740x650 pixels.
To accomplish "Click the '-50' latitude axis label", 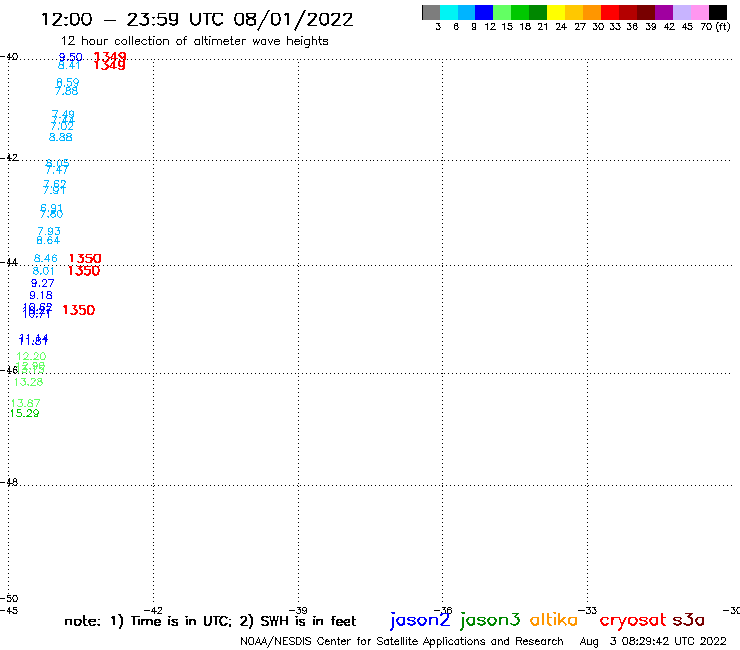I will point(9,598).
